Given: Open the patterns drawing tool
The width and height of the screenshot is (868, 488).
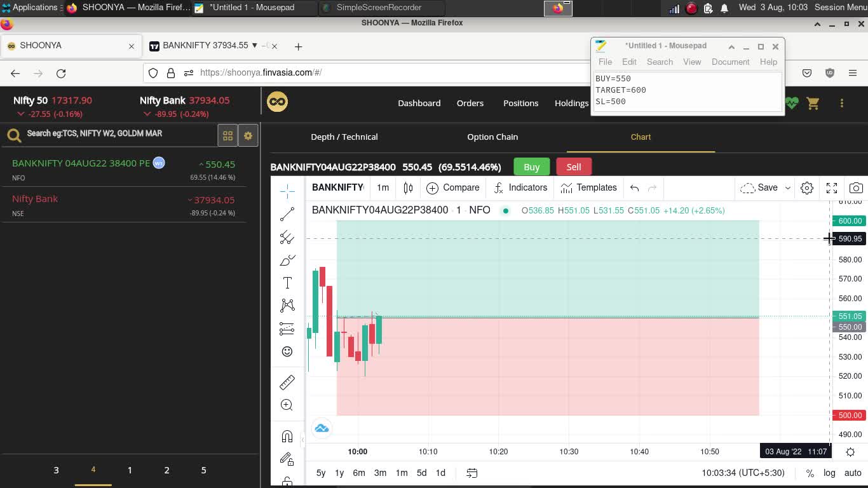Looking at the screenshot, I should tap(287, 306).
